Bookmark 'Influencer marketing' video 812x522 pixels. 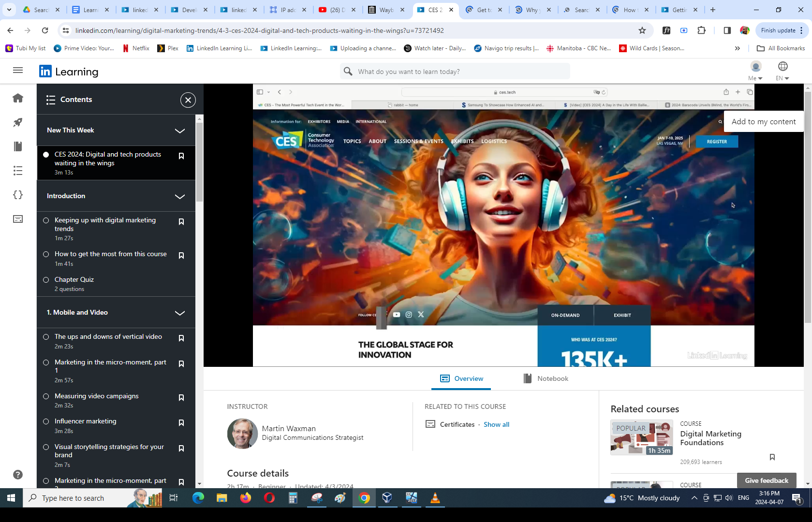181,423
